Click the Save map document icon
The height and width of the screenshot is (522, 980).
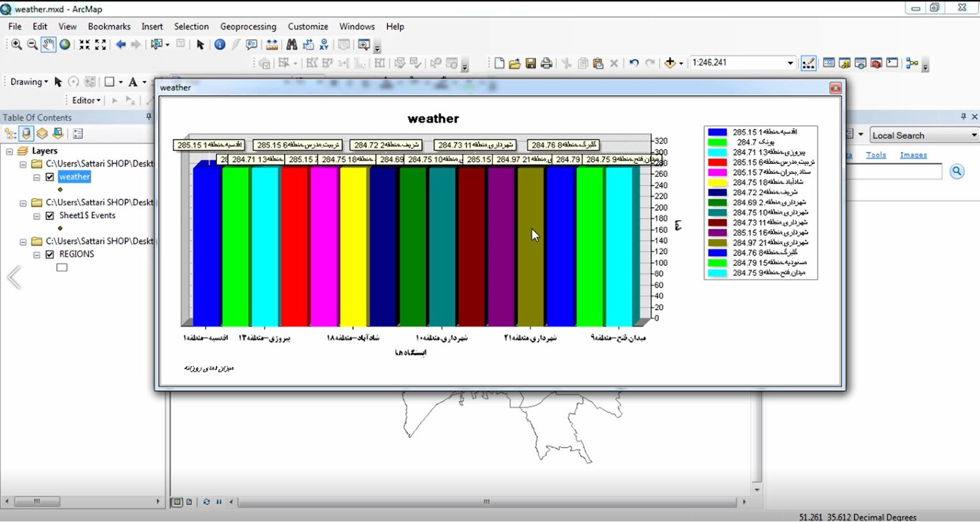(531, 63)
